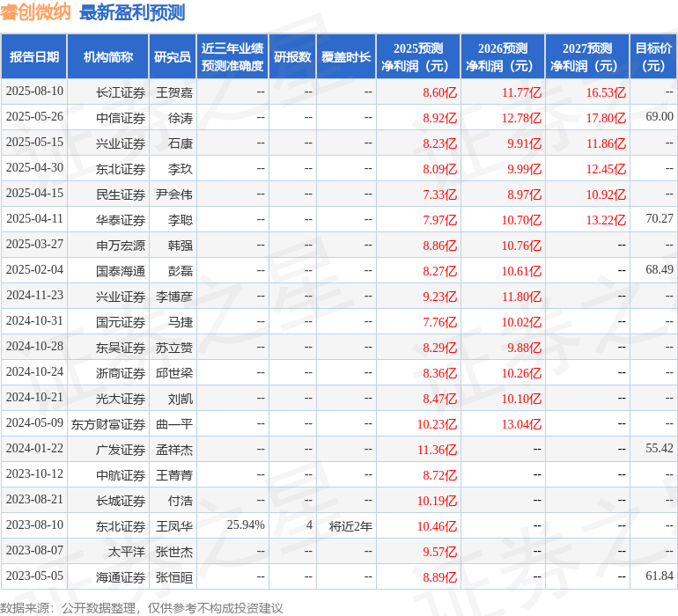Click target price 68.49
Viewport: 678px width, 616px height.
click(x=660, y=270)
